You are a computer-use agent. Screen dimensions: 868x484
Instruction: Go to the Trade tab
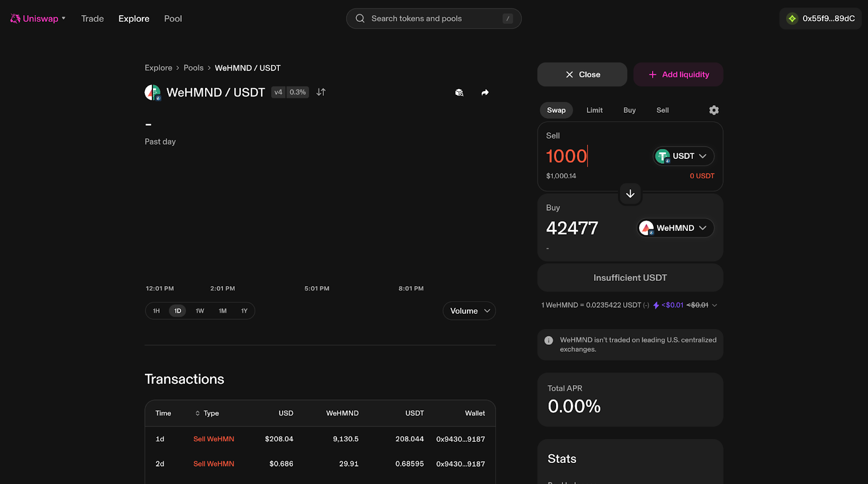tap(92, 18)
